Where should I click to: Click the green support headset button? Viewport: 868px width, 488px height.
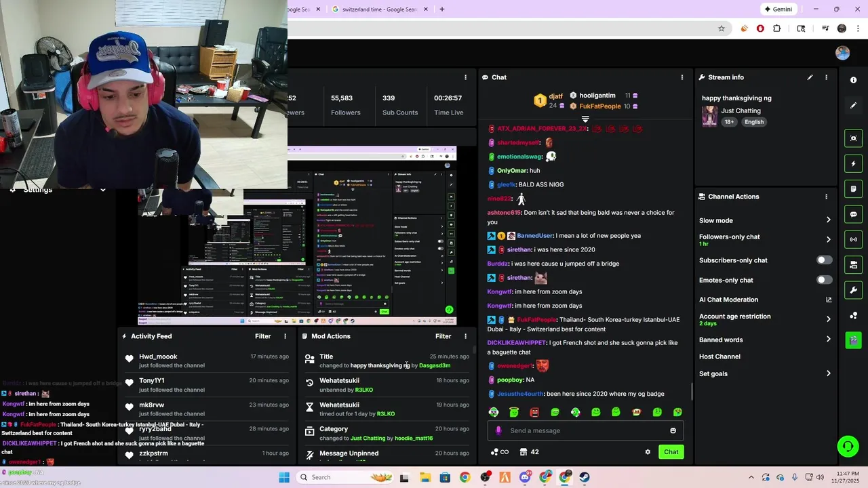pyautogui.click(x=847, y=446)
